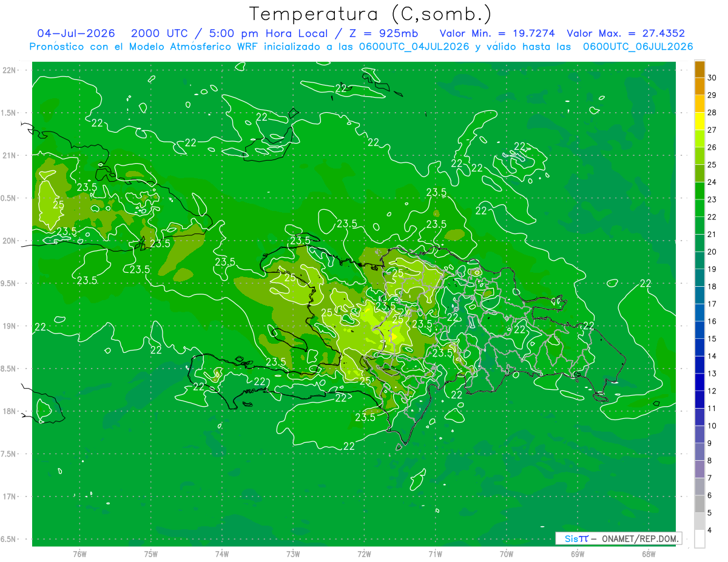Viewport: 728px width, 562px height.
Task: Click the "69W" longitude axis label
Action: 578,554
